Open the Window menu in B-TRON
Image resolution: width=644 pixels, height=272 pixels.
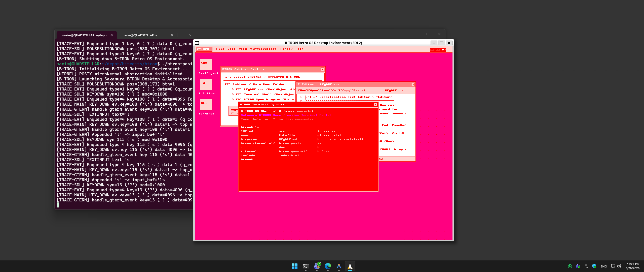(x=286, y=49)
